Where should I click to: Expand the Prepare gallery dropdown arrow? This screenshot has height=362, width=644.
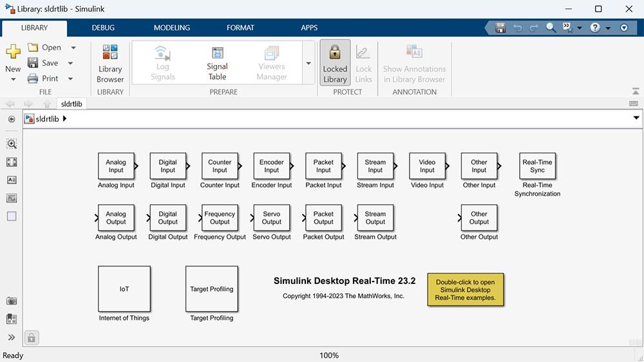tap(308, 63)
